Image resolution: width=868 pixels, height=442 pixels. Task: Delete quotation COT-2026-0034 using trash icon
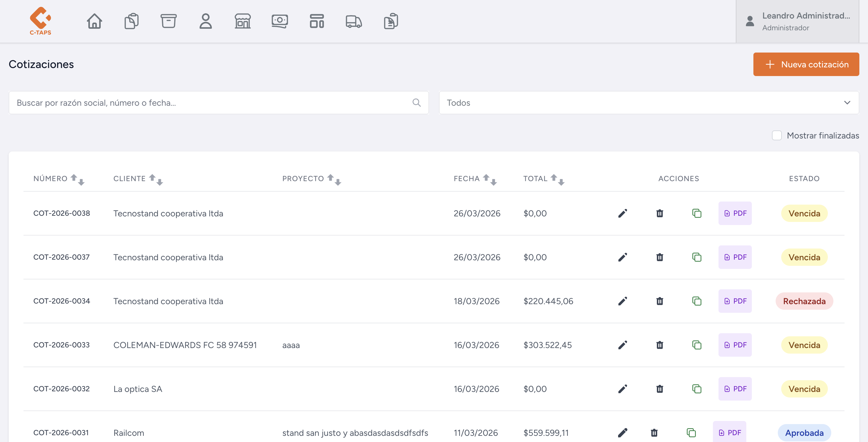click(x=659, y=301)
